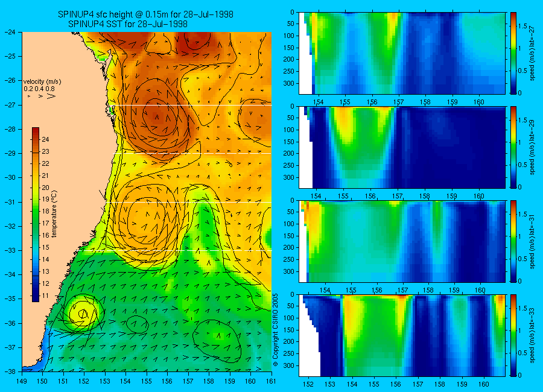
Task: Click the speed color bar for lat=-27
Action: (513, 53)
